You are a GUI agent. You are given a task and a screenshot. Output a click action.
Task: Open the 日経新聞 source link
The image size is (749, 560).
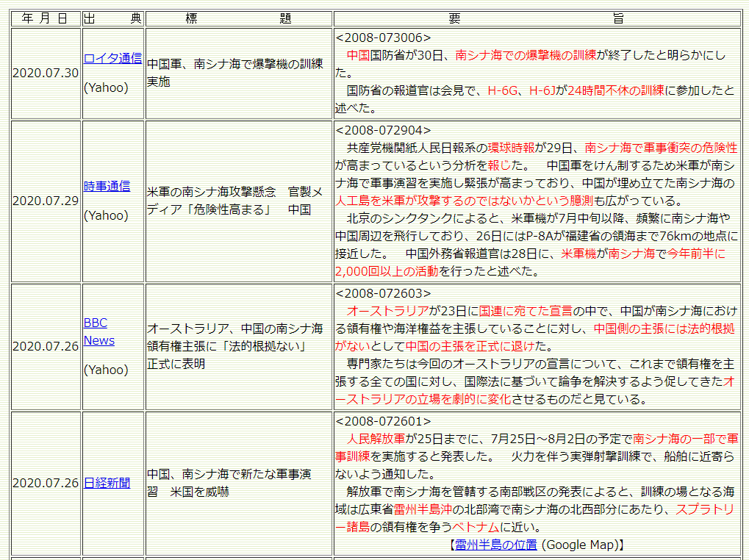[107, 483]
